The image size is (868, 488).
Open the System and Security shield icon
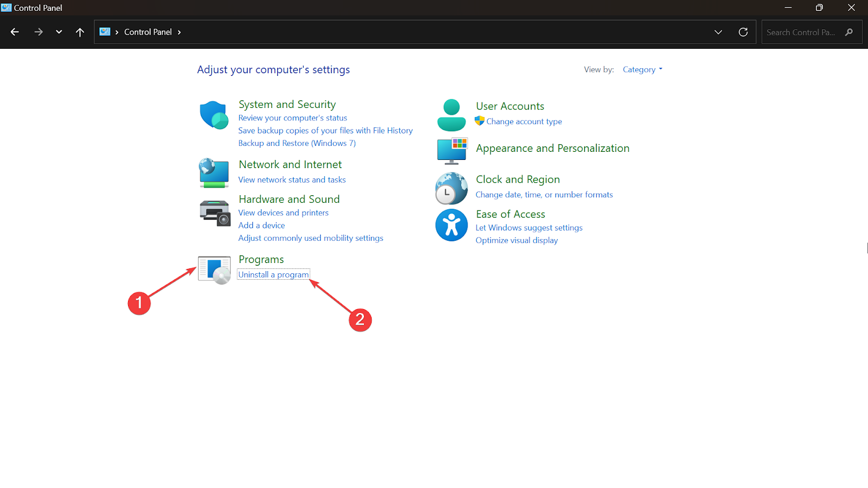pyautogui.click(x=214, y=115)
